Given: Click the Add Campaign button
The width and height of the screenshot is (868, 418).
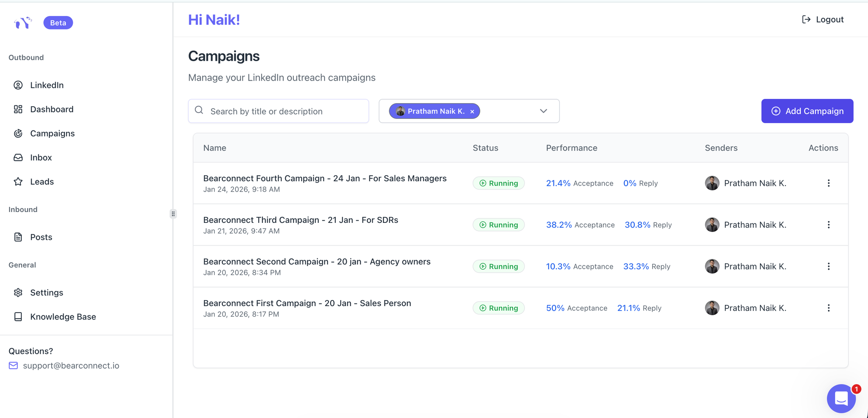Looking at the screenshot, I should click(x=807, y=111).
